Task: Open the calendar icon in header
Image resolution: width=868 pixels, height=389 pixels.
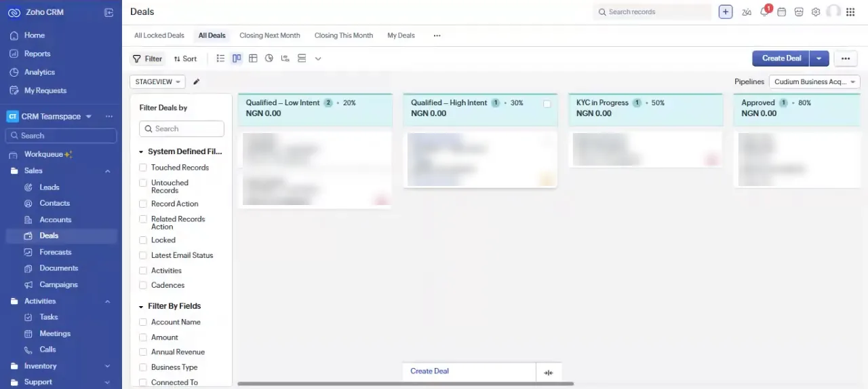Action: pos(781,12)
